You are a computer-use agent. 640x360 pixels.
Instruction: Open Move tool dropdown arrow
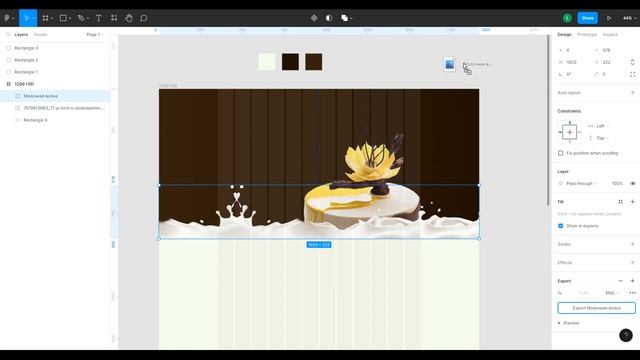tap(33, 18)
